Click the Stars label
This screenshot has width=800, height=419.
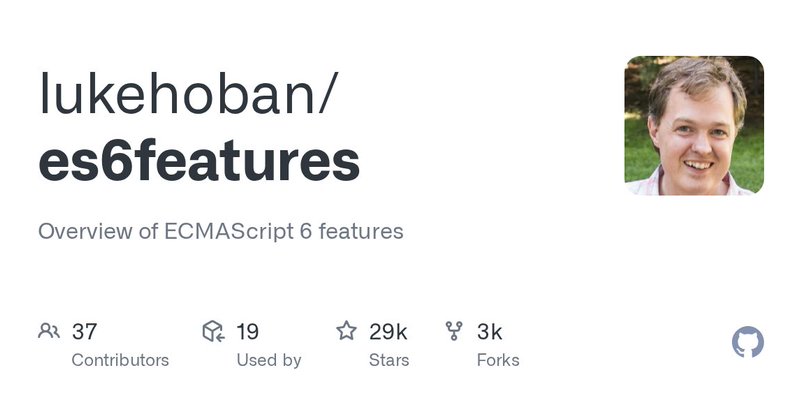click(389, 360)
